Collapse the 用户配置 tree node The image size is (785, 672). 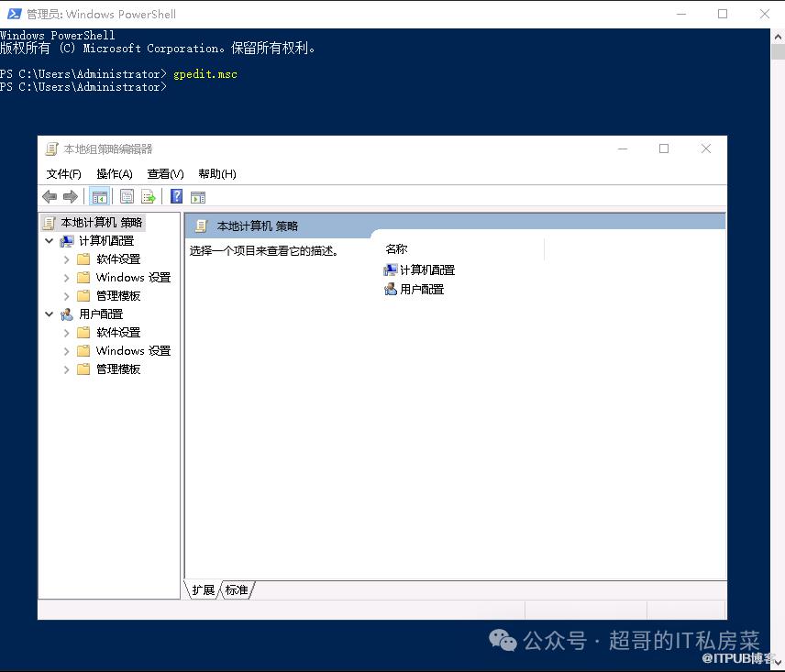50,314
